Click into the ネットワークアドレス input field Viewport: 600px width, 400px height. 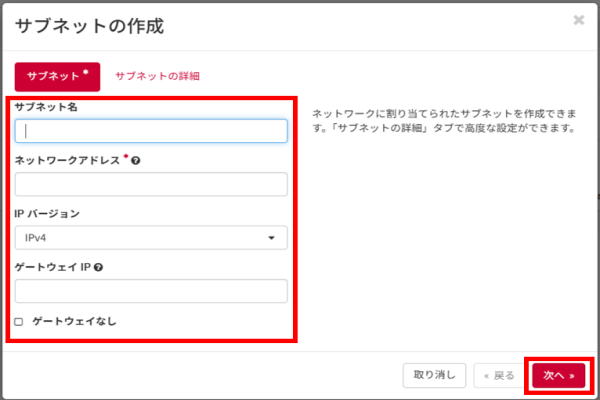(151, 184)
